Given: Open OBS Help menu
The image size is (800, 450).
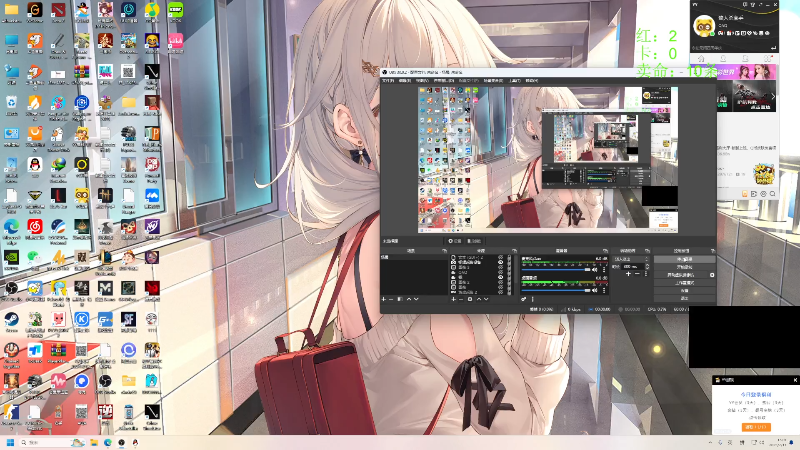Looking at the screenshot, I should coord(532,81).
